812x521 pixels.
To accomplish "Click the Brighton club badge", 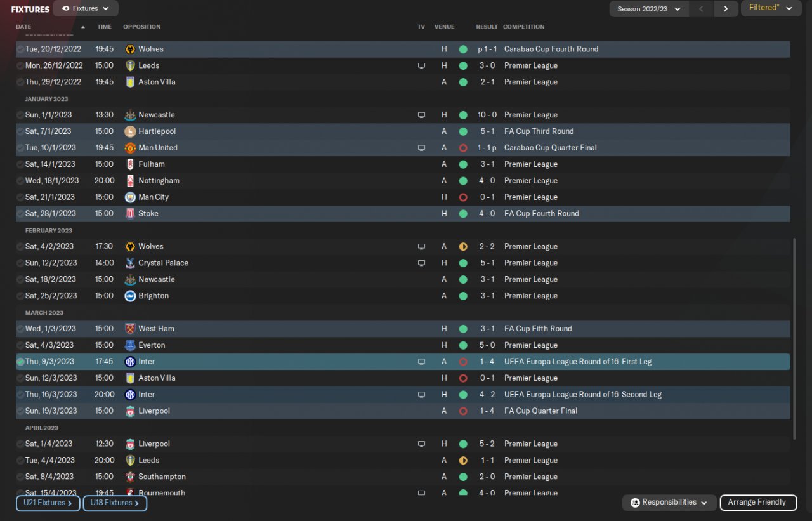I will point(130,296).
